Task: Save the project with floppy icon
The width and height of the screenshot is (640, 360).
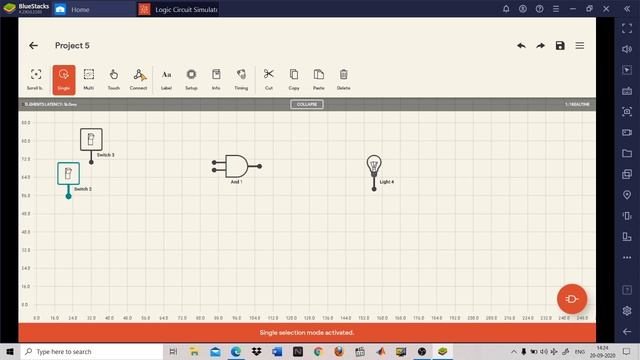Action: tap(560, 46)
